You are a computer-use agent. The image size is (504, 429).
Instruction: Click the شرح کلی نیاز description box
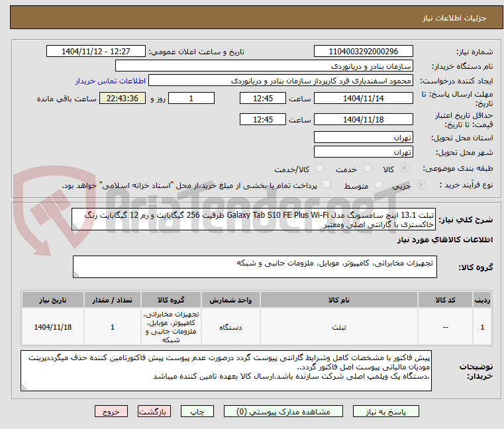pyautogui.click(x=254, y=219)
